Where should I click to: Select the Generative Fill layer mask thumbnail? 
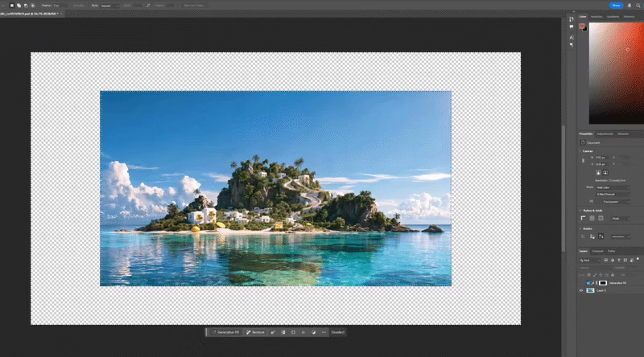pyautogui.click(x=602, y=283)
